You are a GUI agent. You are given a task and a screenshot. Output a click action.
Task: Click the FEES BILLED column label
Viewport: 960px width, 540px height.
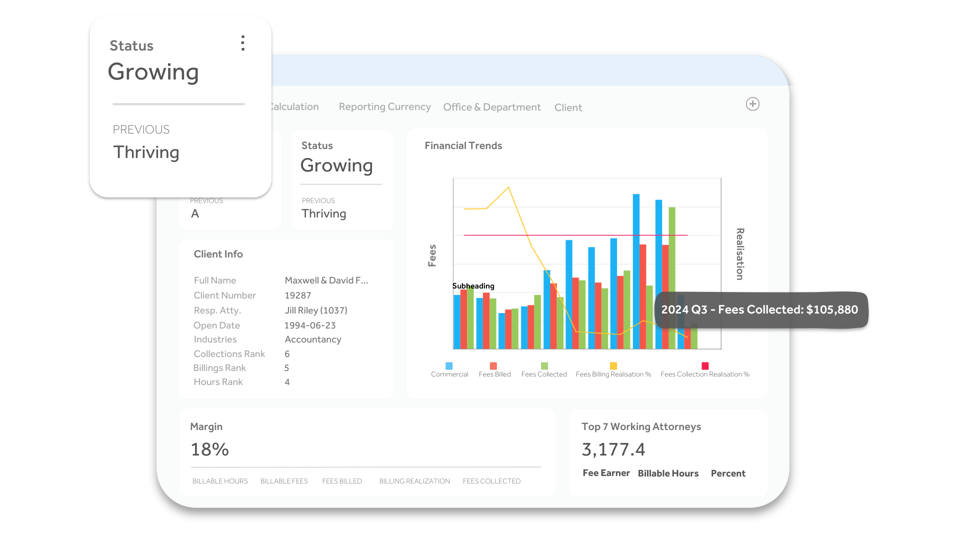click(342, 481)
